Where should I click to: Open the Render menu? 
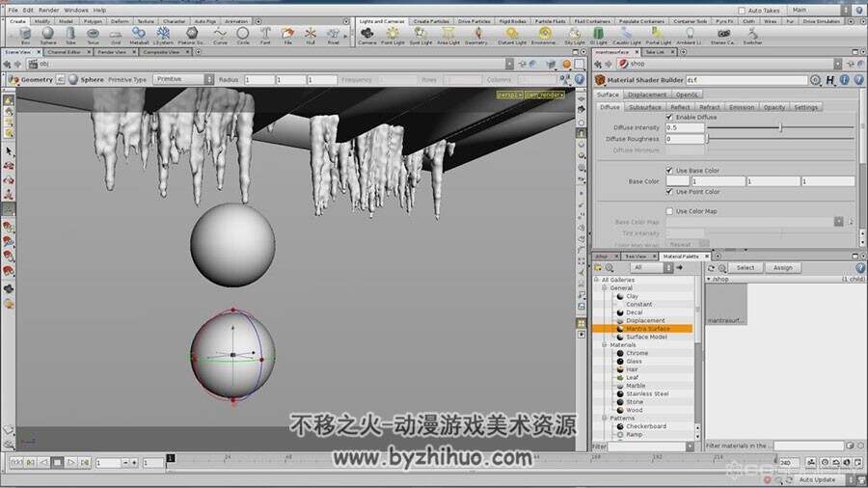[49, 10]
